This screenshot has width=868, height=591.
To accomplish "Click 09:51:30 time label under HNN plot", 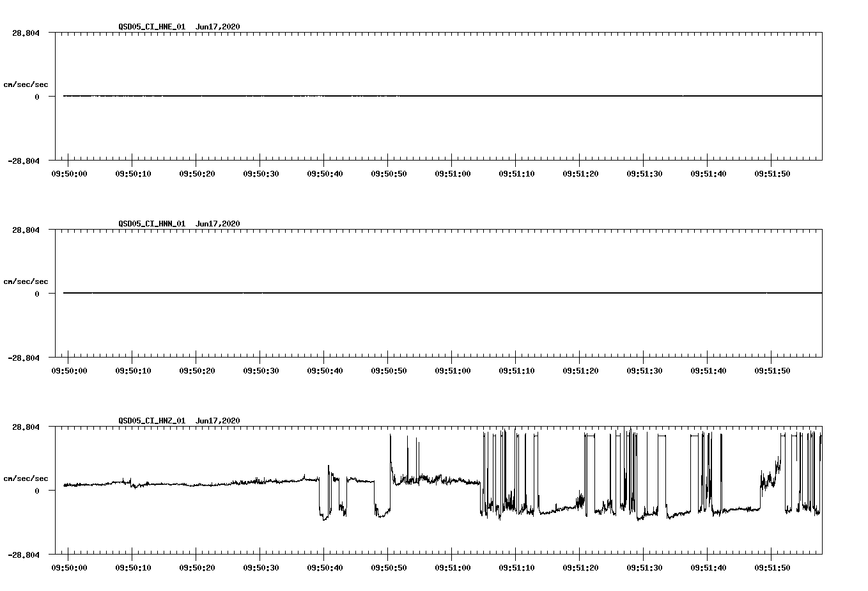I will pyautogui.click(x=644, y=370).
